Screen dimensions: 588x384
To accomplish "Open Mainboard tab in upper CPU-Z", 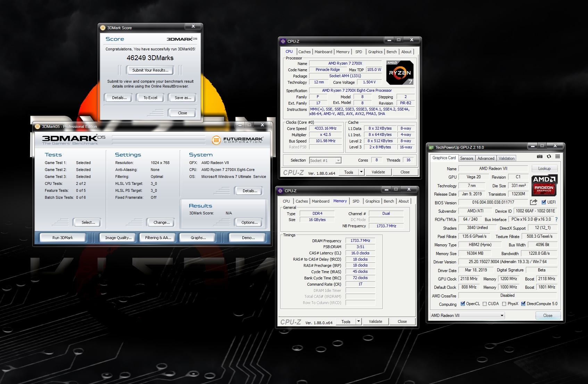I will point(323,52).
